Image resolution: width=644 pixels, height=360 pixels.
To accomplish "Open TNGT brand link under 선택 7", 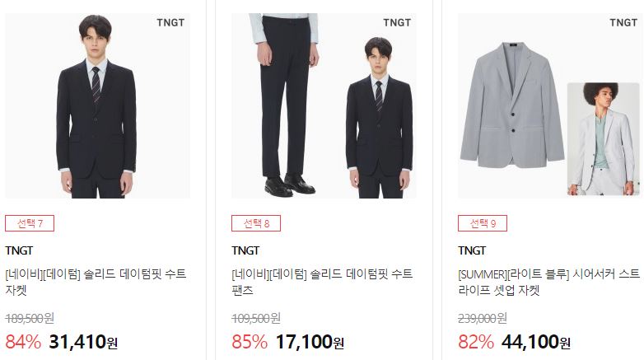I will pyautogui.click(x=19, y=250).
